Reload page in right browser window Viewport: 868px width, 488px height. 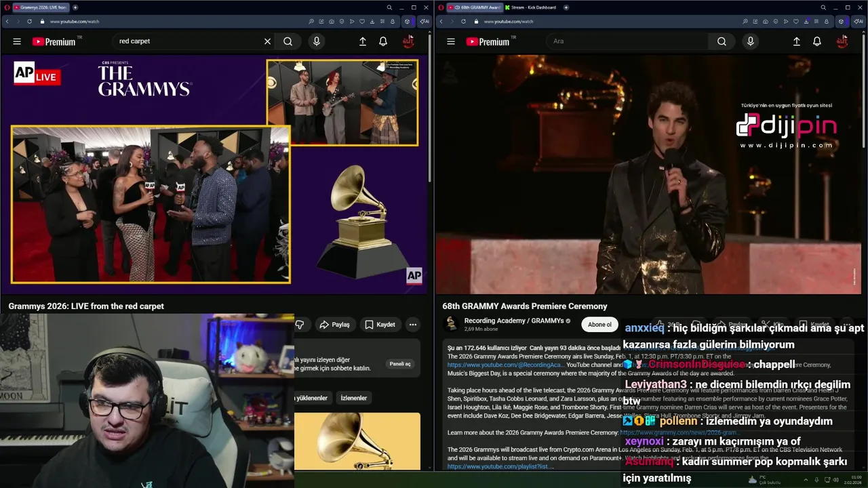463,21
